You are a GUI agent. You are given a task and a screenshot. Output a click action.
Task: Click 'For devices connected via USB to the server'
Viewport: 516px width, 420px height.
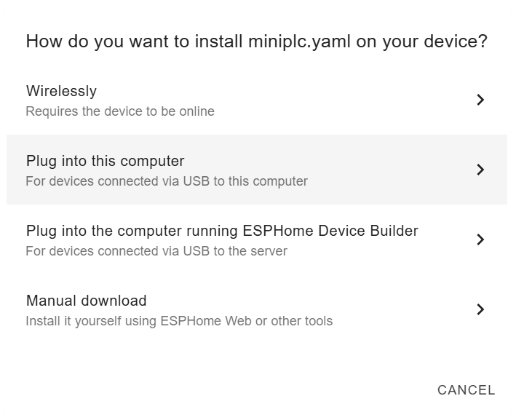click(x=156, y=251)
